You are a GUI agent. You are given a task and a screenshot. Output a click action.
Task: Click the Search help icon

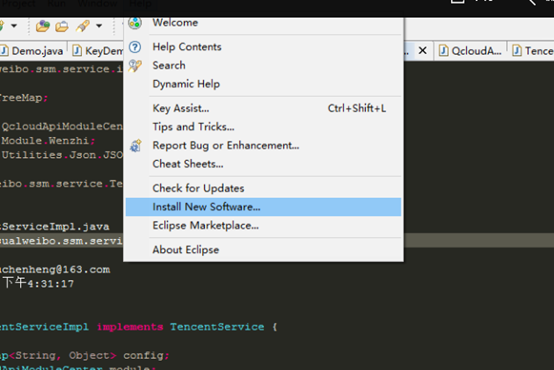click(x=135, y=66)
